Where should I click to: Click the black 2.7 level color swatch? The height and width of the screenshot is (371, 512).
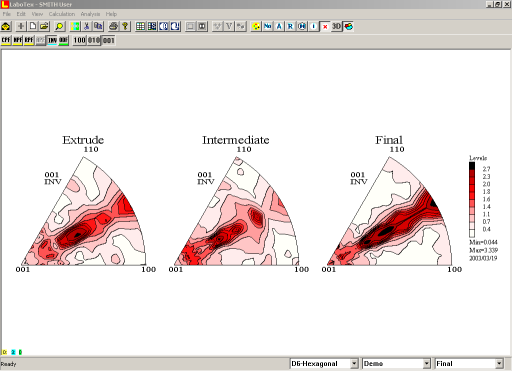click(472, 166)
